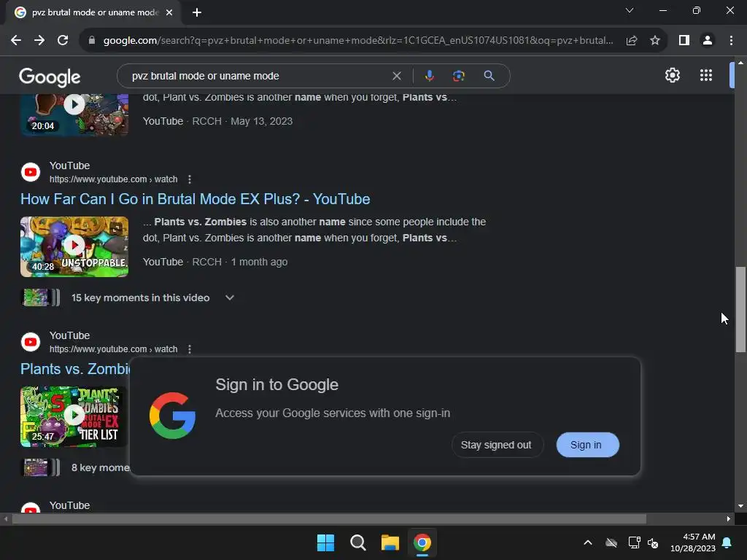Go forward in browser history
This screenshot has height=560, width=747.
click(39, 41)
